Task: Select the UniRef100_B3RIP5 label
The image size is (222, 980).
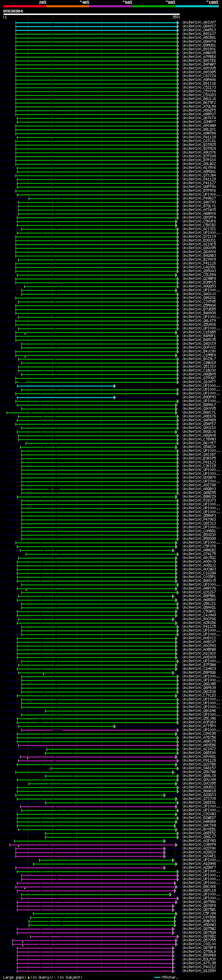Action: [199, 459]
